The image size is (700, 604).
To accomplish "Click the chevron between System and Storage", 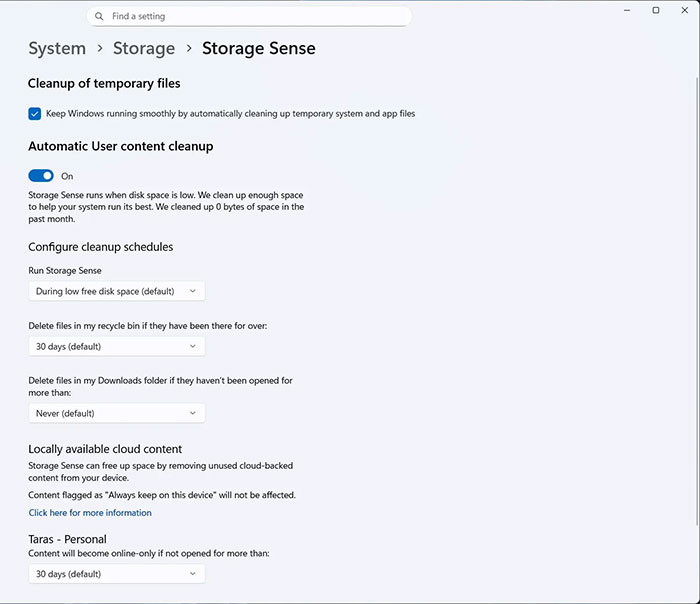I will (100, 49).
